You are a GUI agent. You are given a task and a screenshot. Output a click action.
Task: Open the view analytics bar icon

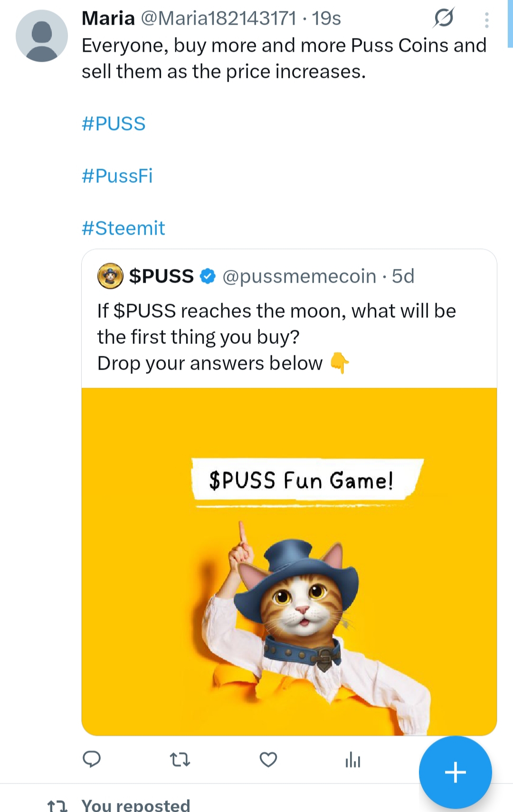point(353,760)
